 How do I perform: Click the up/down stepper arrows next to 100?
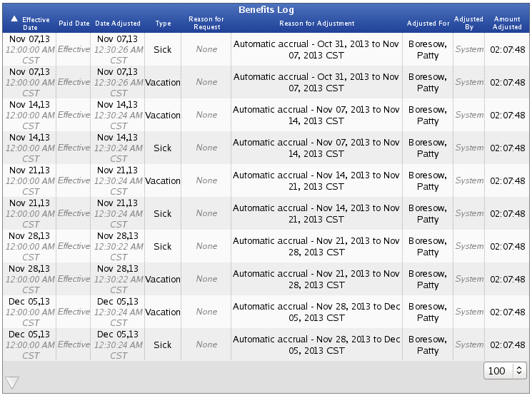pyautogui.click(x=519, y=371)
